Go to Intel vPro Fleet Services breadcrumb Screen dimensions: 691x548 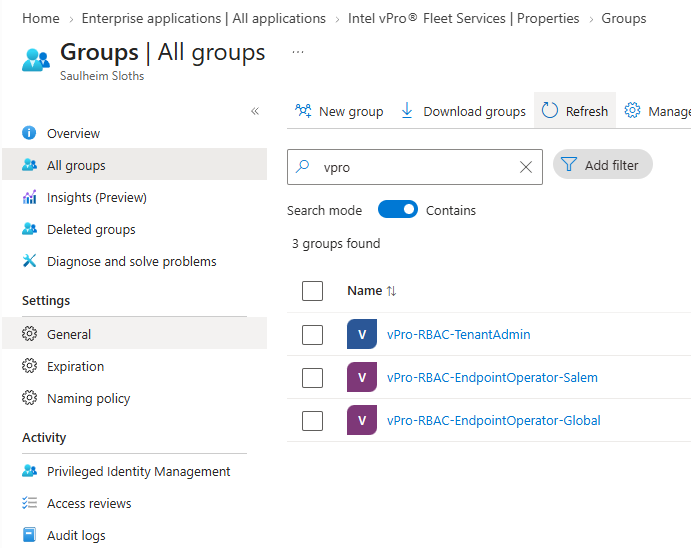click(463, 19)
